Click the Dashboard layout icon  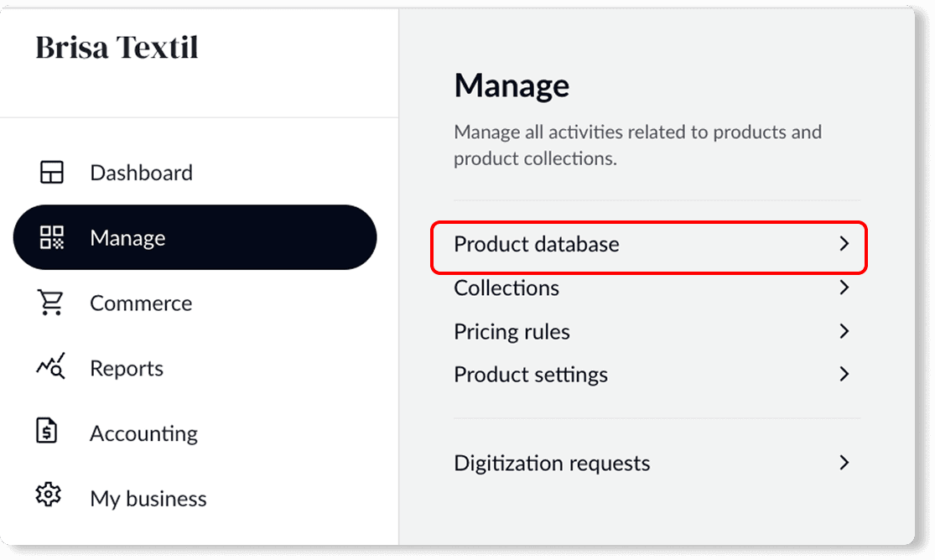point(51,173)
